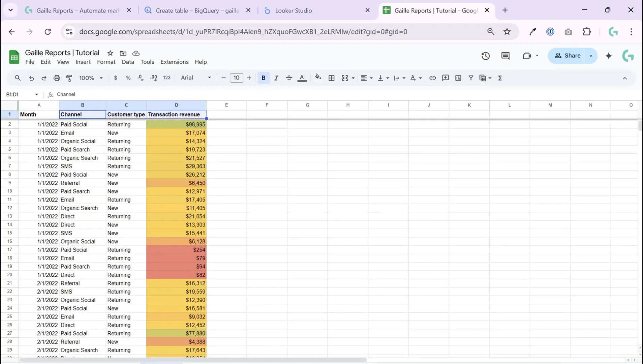Viewport: 643px width, 364px height.
Task: Decrease decimal places icon
Action: 141,78
